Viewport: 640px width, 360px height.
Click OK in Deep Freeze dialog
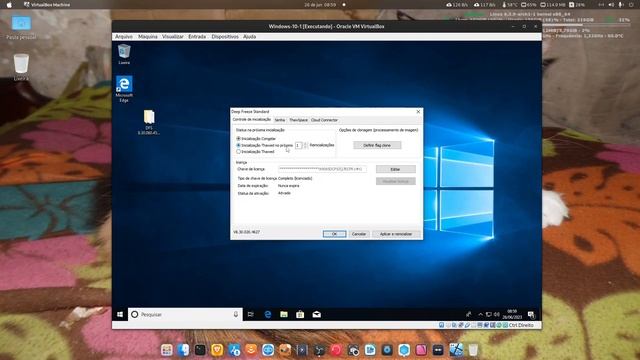[334, 234]
